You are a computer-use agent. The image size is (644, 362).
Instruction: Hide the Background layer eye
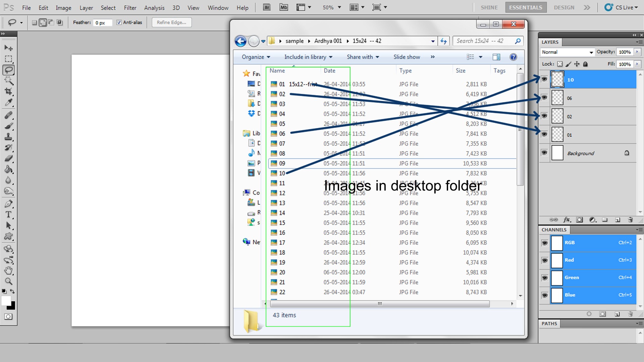pyautogui.click(x=544, y=153)
